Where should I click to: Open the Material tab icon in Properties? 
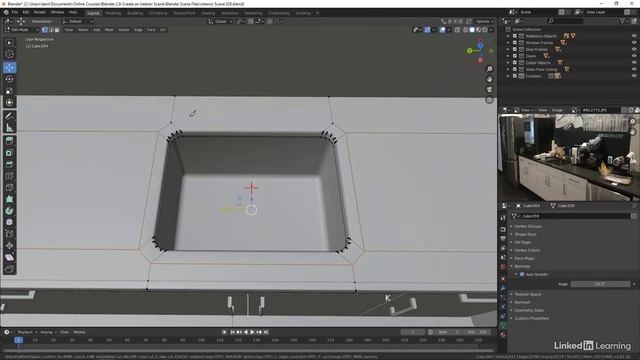[x=503, y=335]
